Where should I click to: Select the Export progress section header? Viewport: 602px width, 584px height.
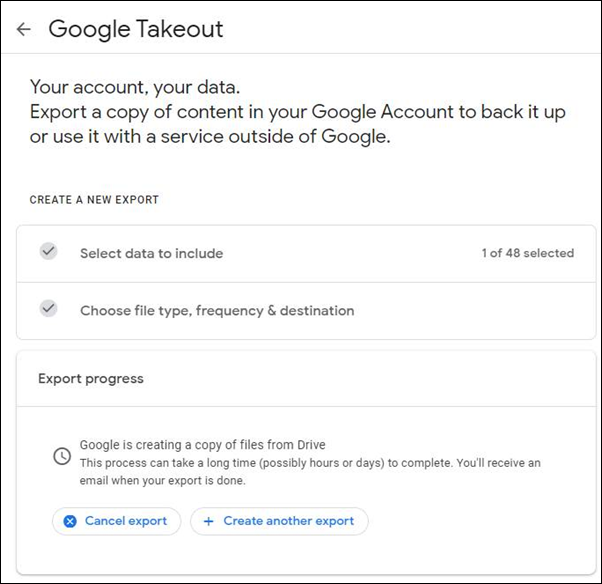[x=91, y=379]
